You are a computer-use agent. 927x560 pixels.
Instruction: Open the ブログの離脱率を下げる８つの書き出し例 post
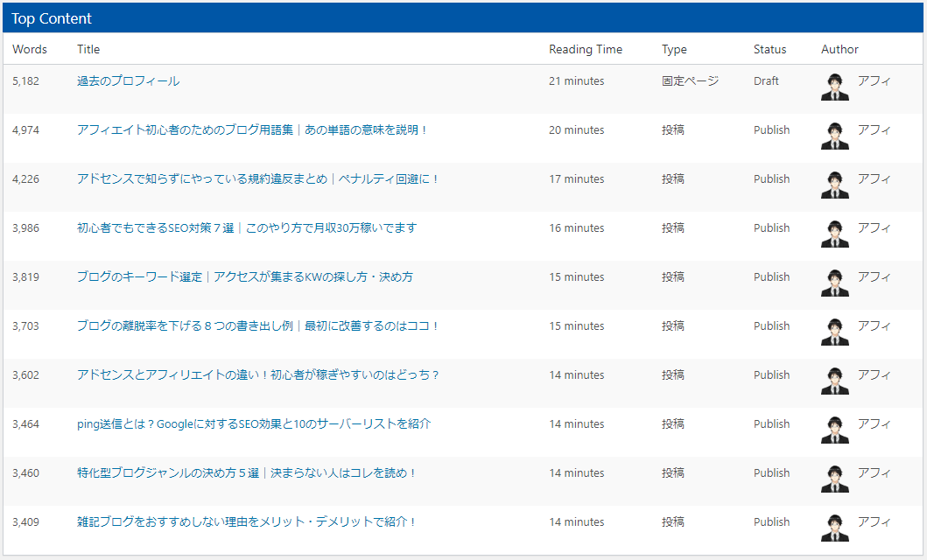(x=257, y=326)
